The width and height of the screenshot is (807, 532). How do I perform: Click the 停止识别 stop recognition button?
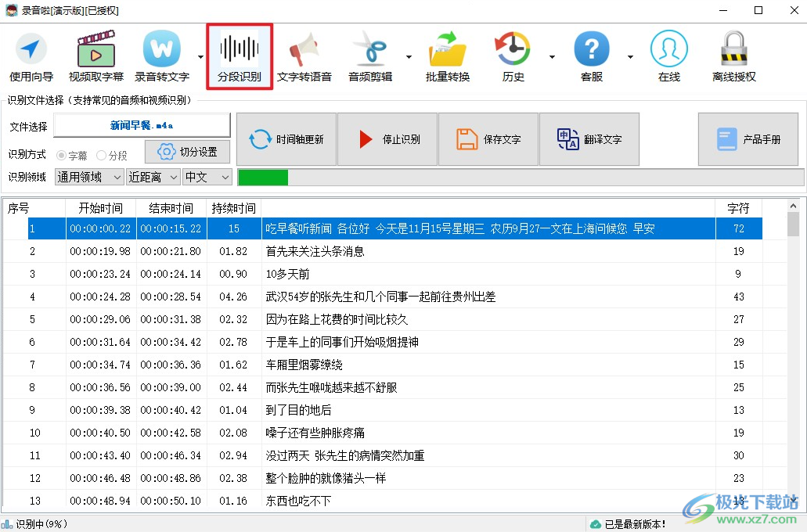(x=387, y=139)
